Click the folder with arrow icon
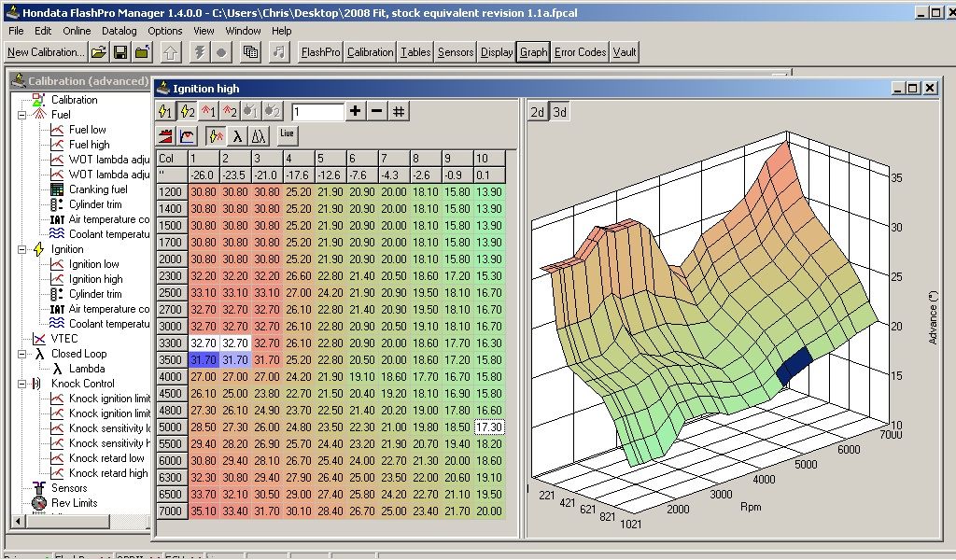 [142, 52]
